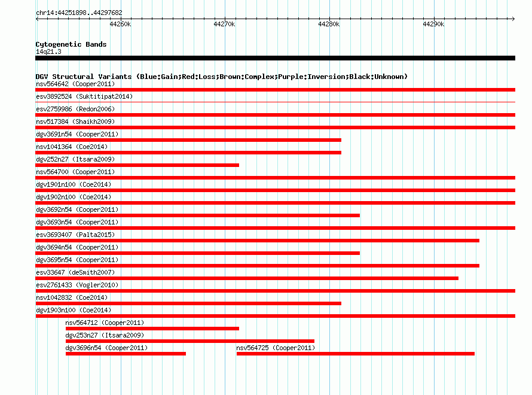Click esv2761433 (Vogler2010) label
Image resolution: width=532 pixels, height=395 pixels.
coord(77,285)
